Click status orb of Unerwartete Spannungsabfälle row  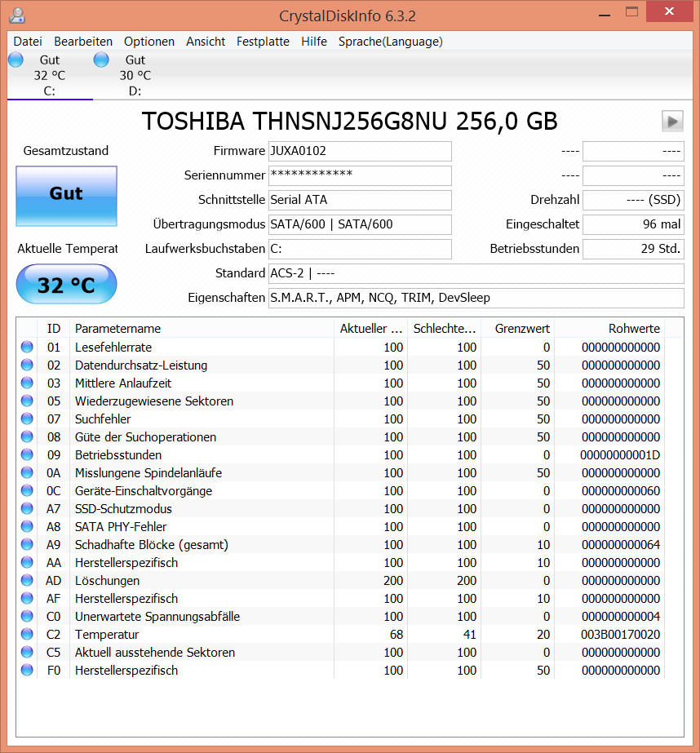click(x=27, y=616)
